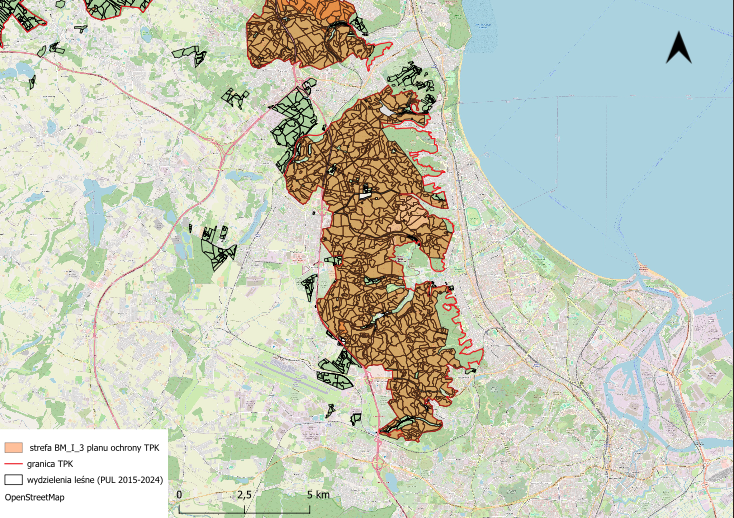
Task: Click the horizontal scale bar line
Action: [x=250, y=506]
